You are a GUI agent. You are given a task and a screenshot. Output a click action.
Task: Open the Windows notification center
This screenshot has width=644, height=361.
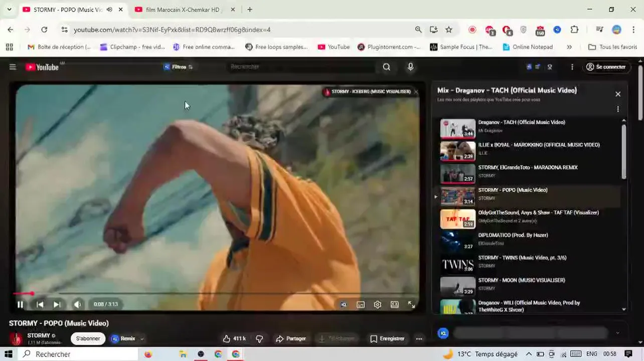tap(628, 354)
